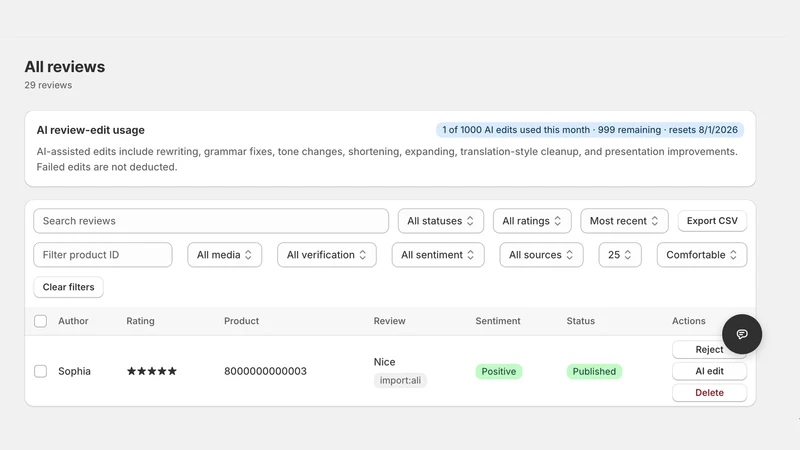800x450 pixels.
Task: Select the Sophia review row checkbox
Action: pos(40,371)
